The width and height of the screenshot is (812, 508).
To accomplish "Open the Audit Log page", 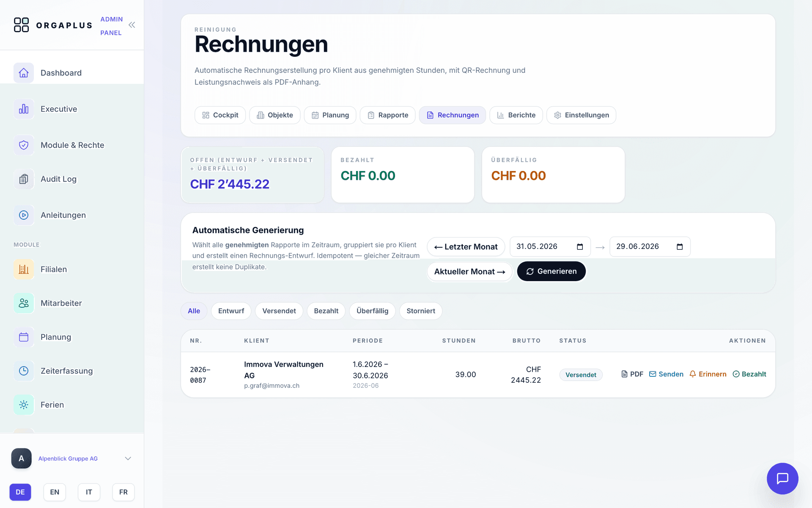I will [x=72, y=179].
